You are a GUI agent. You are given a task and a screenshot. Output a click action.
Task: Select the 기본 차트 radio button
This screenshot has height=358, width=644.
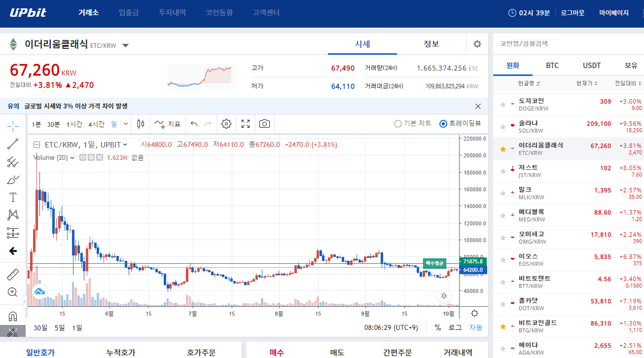pos(397,124)
